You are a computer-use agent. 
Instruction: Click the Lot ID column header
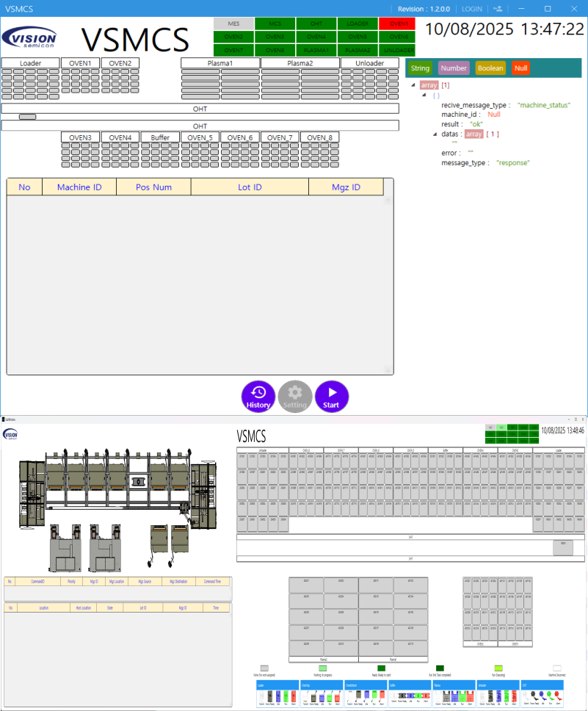(250, 187)
